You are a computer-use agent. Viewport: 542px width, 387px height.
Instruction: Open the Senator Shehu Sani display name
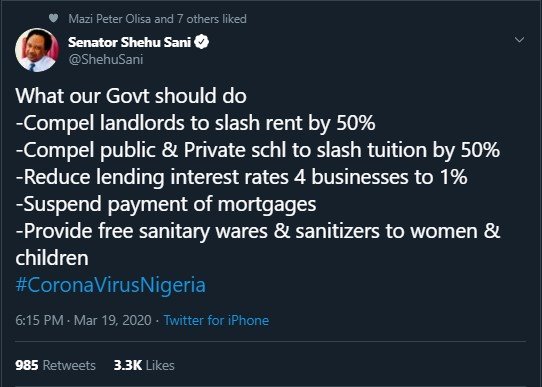coord(129,42)
